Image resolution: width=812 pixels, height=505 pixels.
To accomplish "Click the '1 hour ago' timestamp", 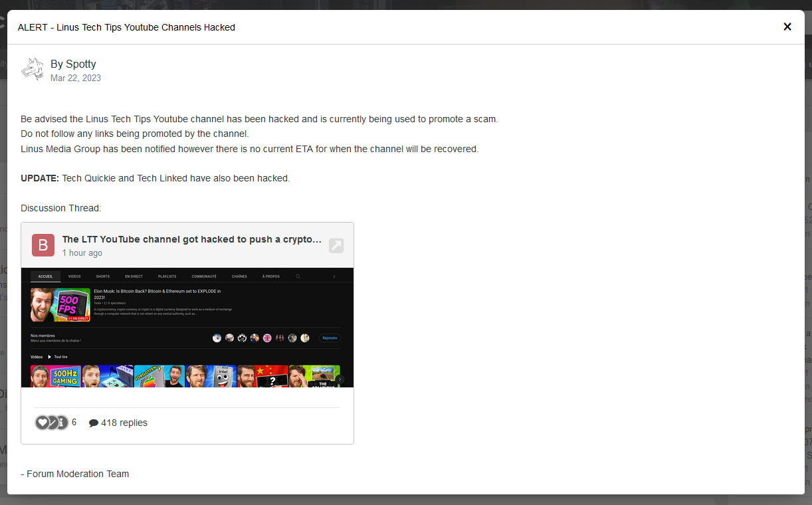I will click(x=82, y=253).
